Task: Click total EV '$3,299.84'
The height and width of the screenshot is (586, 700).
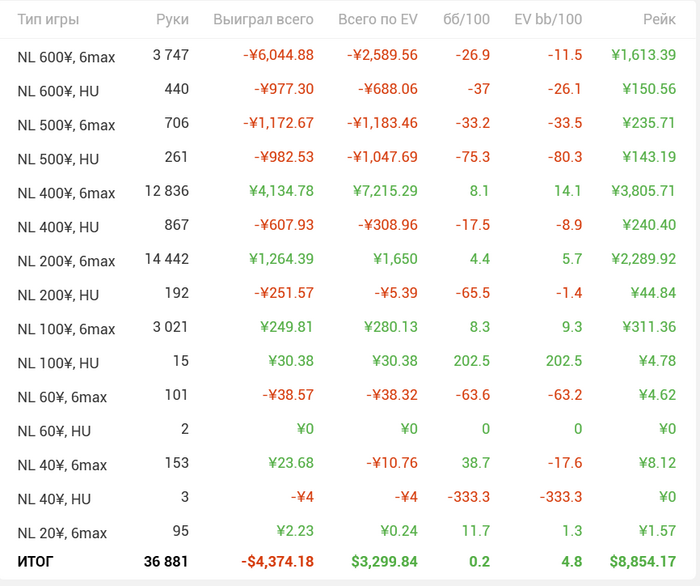Action: tap(384, 561)
